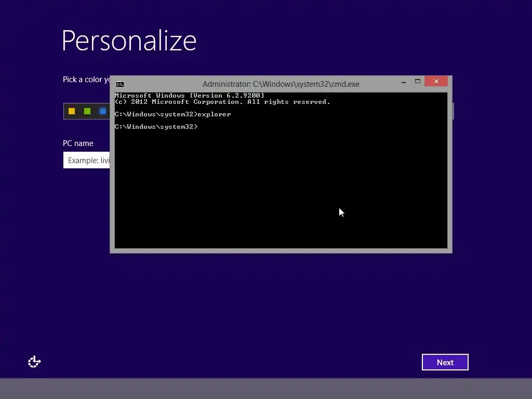Screen dimensions: 532x399
Task: Click the 'Personalize' heading
Action: coord(129,41)
